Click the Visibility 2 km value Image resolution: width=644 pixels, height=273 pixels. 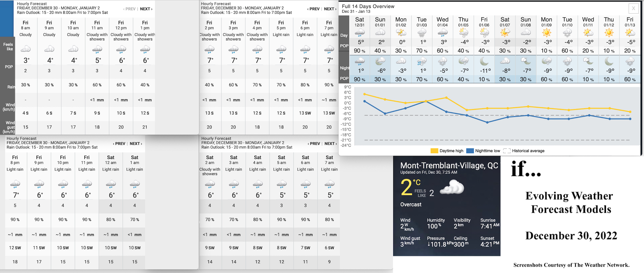[458, 226]
